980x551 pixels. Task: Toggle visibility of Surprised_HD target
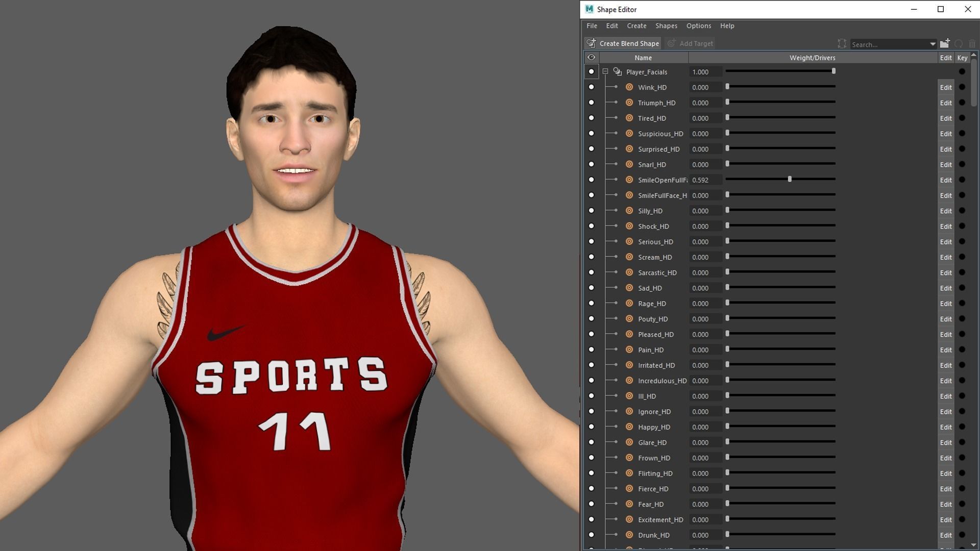pos(591,149)
